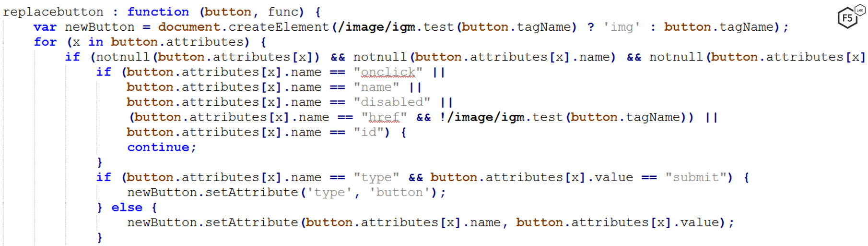Click the 'continue' statement
This screenshot has width=868, height=246.
[158, 148]
